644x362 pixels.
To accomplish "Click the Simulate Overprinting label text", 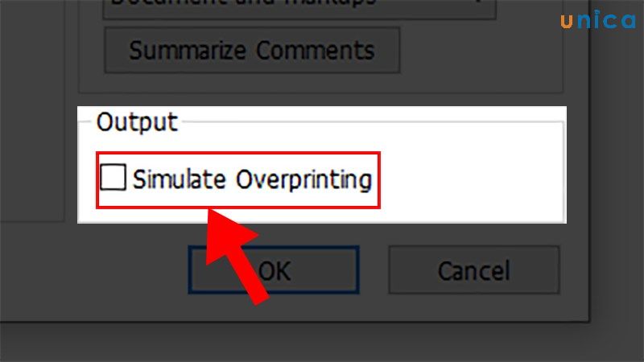I will 252,179.
